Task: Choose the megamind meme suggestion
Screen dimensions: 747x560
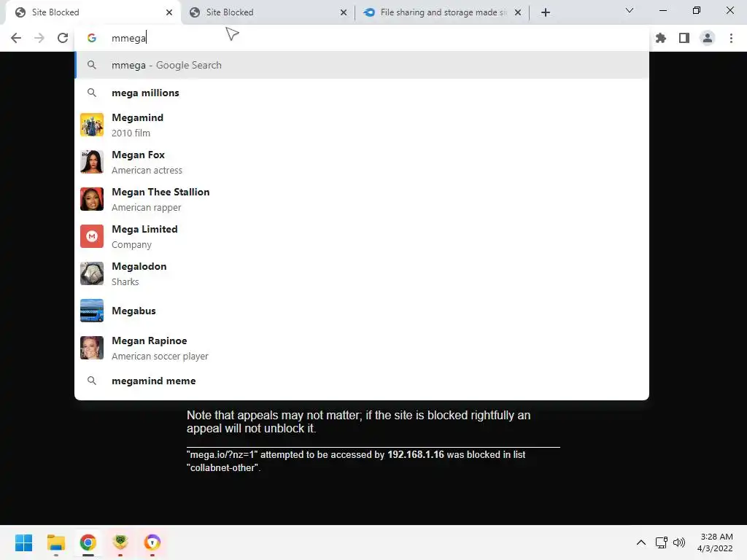Action: [362, 381]
